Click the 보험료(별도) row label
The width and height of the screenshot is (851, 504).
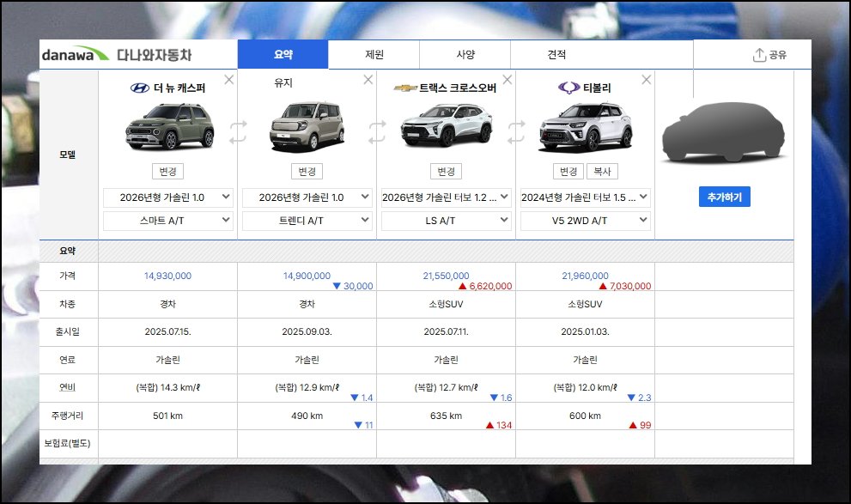(x=67, y=443)
